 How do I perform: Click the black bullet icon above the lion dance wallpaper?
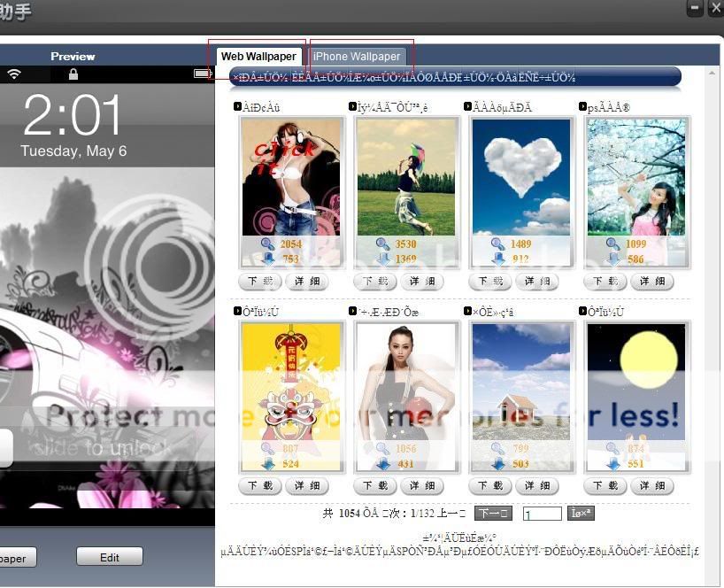(237, 311)
